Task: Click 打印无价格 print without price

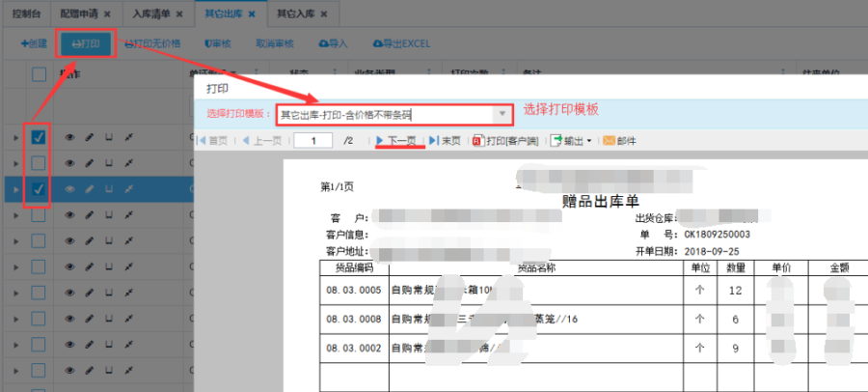Action: click(152, 43)
